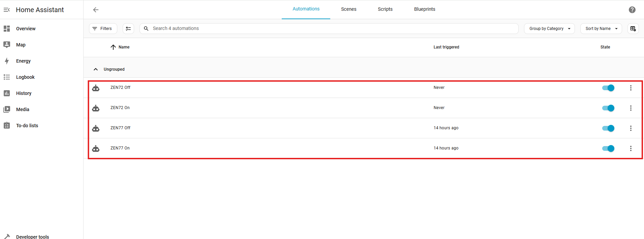The height and width of the screenshot is (239, 644).
Task: Go back using the arrow icon
Action: pyautogui.click(x=96, y=10)
